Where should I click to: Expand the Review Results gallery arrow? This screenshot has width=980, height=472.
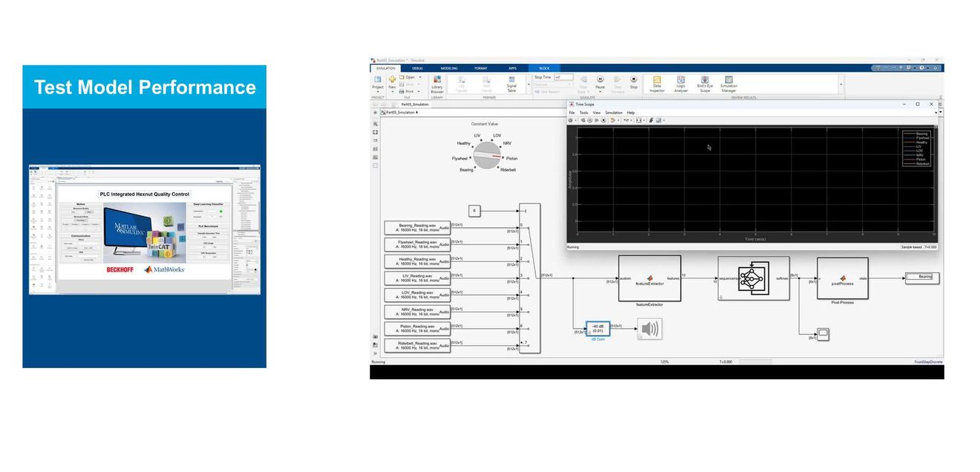coord(841,84)
